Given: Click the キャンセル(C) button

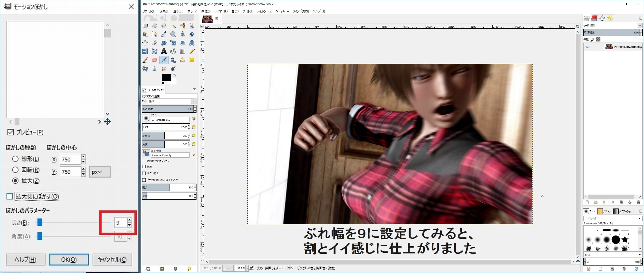Looking at the screenshot, I should point(112,260).
